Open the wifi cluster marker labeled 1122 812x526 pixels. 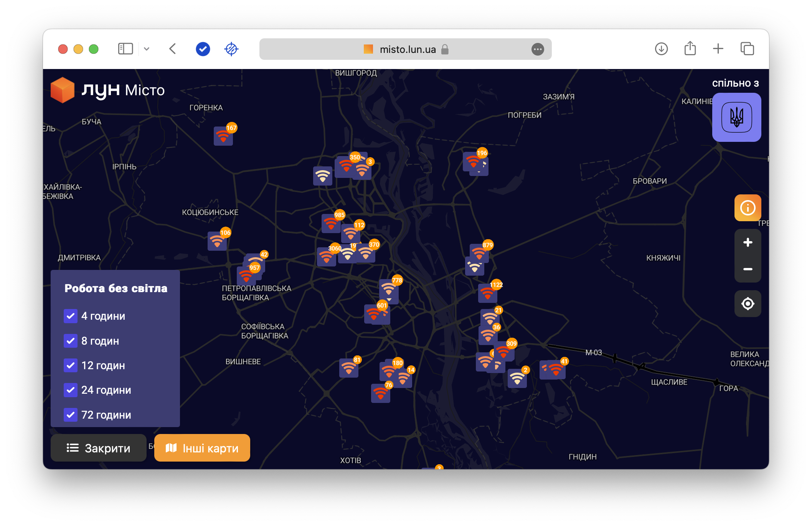[488, 293]
